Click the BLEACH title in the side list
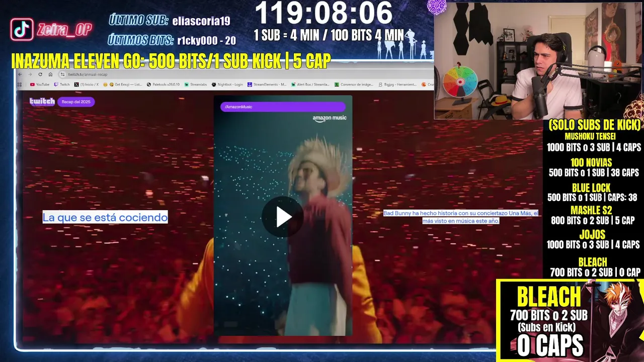This screenshot has height=362, width=644. coord(593,262)
